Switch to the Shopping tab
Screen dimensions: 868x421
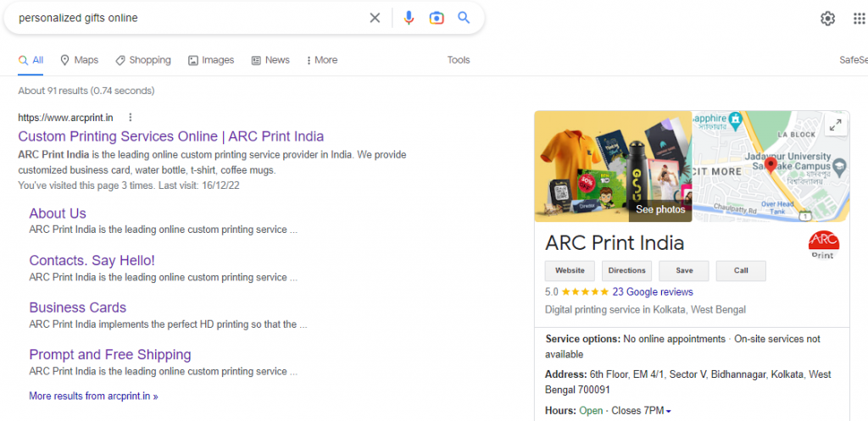[143, 60]
